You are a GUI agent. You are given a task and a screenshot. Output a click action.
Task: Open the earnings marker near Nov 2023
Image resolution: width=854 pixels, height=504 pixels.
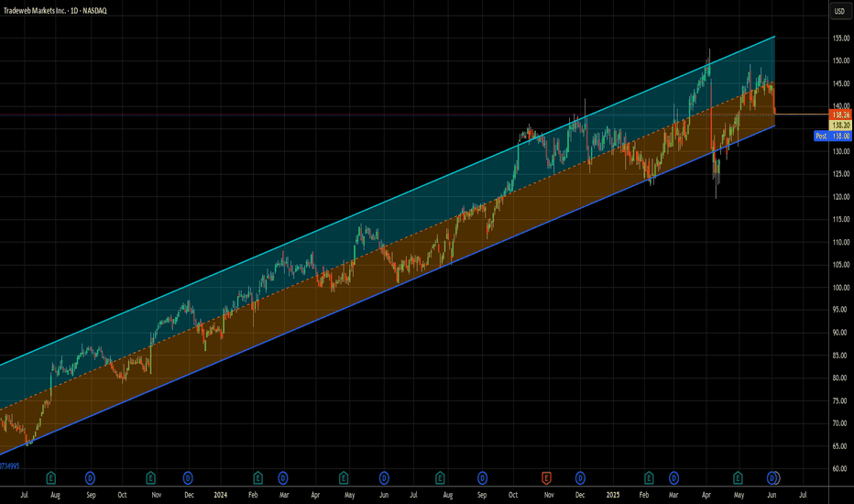pyautogui.click(x=151, y=478)
